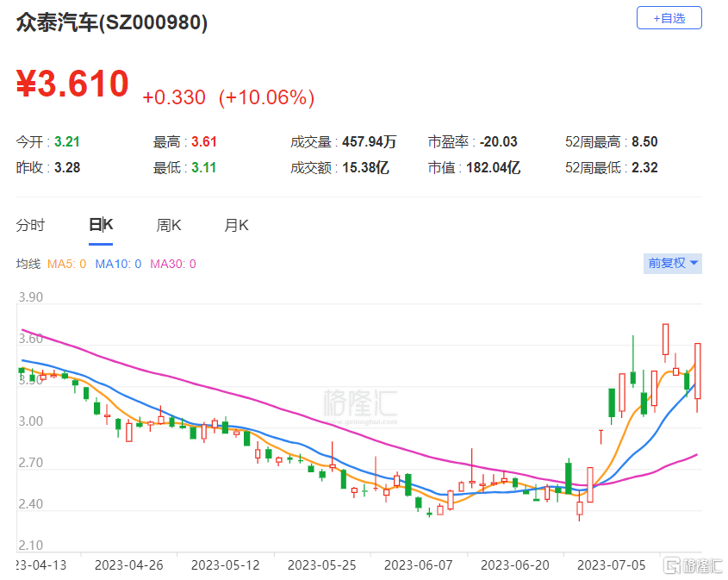Click the 格隆汇 logo at bottom right corner

[x=690, y=564]
